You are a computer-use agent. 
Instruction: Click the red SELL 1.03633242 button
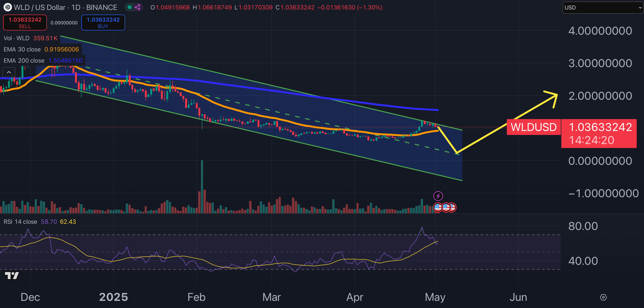pyautogui.click(x=25, y=23)
